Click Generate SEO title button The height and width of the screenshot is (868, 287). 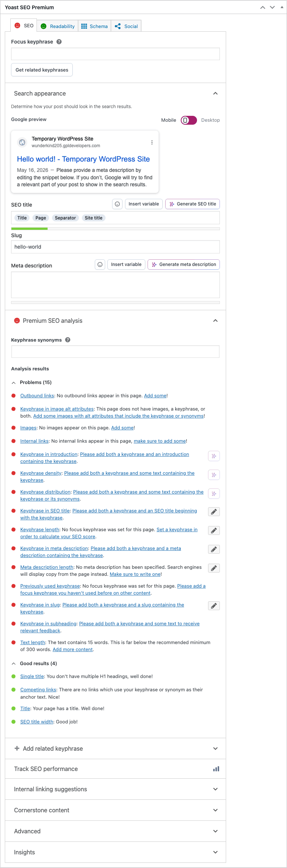[193, 204]
